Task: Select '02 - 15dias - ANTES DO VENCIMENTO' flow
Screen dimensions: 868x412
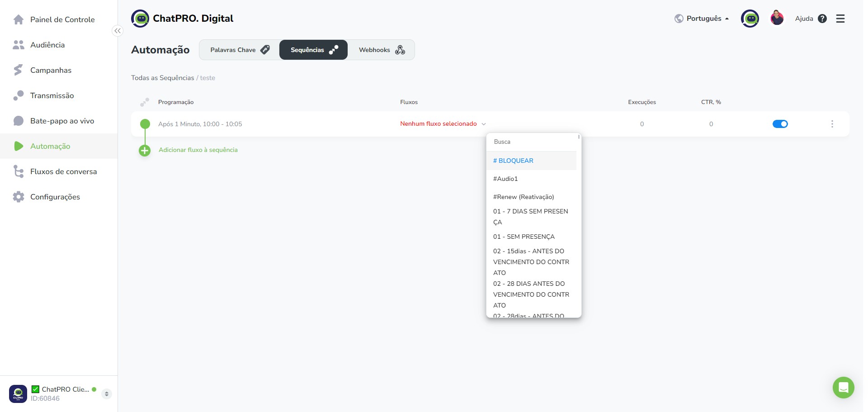Action: pyautogui.click(x=531, y=262)
